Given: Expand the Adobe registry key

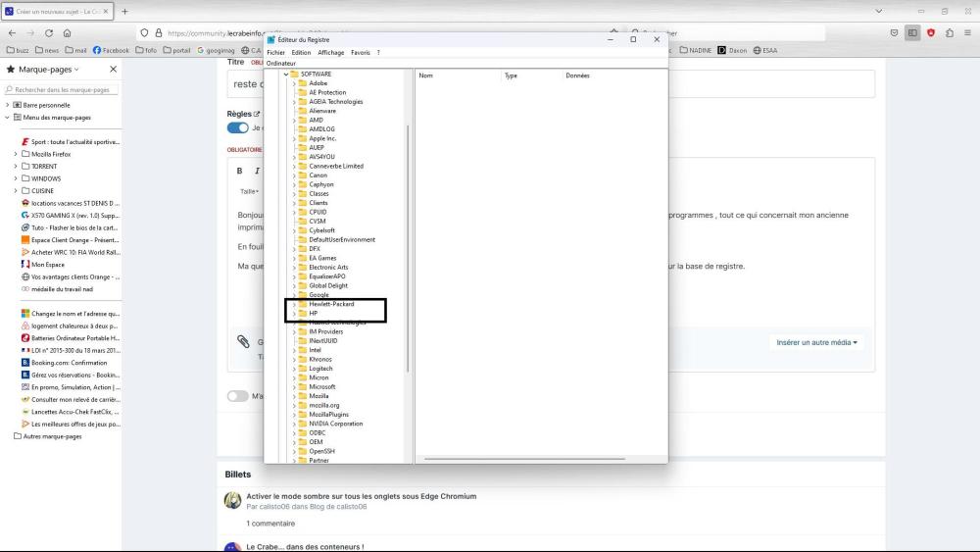Looking at the screenshot, I should point(294,83).
